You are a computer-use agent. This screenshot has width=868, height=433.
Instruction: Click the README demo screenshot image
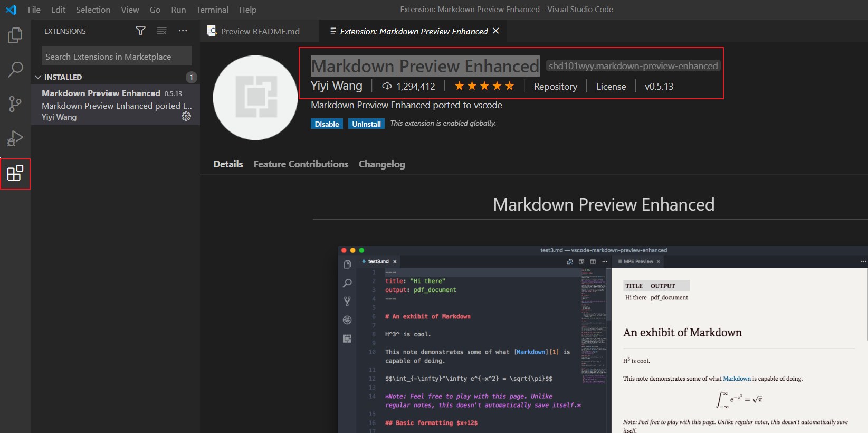(603, 339)
